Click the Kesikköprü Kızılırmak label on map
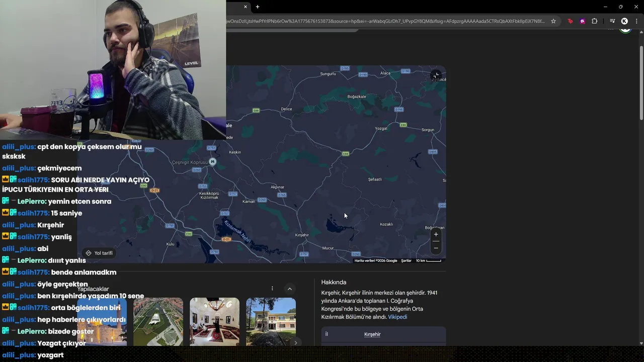 coord(209,195)
